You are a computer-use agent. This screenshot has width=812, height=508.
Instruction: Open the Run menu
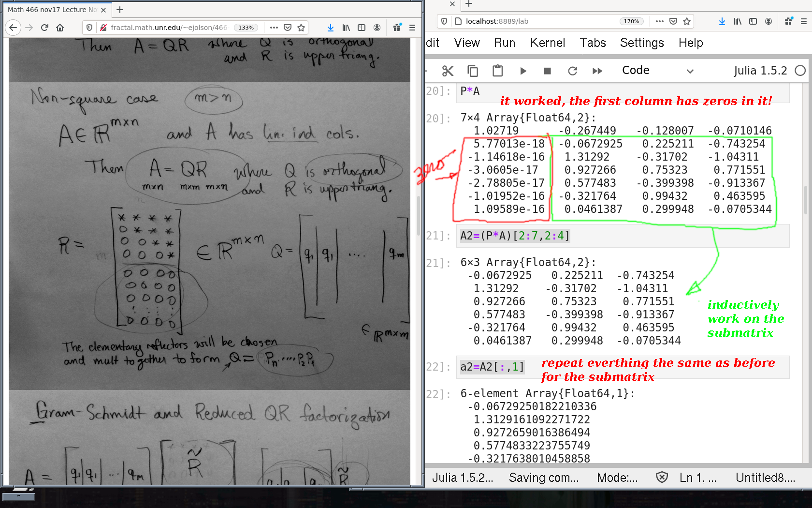[504, 43]
